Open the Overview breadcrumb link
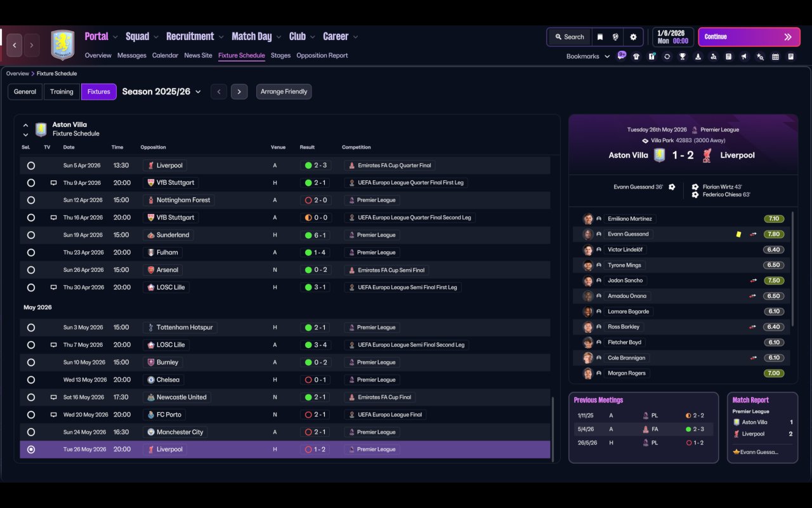This screenshot has width=812, height=508. click(18, 74)
